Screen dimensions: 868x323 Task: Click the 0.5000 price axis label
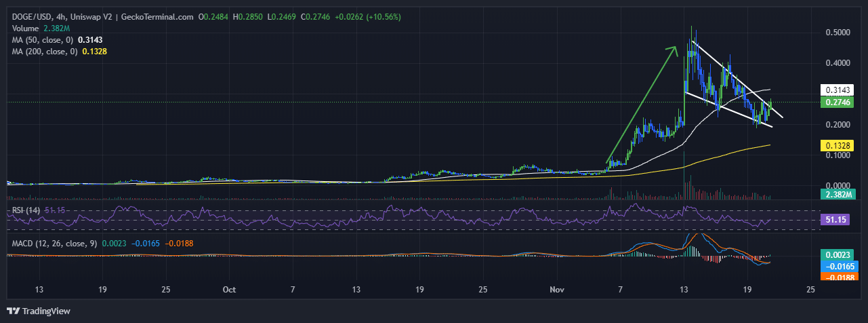838,33
